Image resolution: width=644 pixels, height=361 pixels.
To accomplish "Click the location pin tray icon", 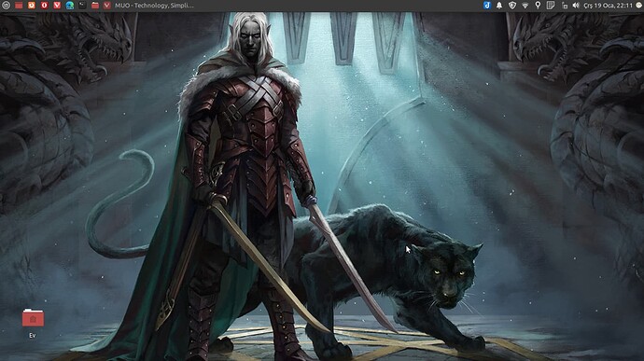I will pyautogui.click(x=538, y=6).
